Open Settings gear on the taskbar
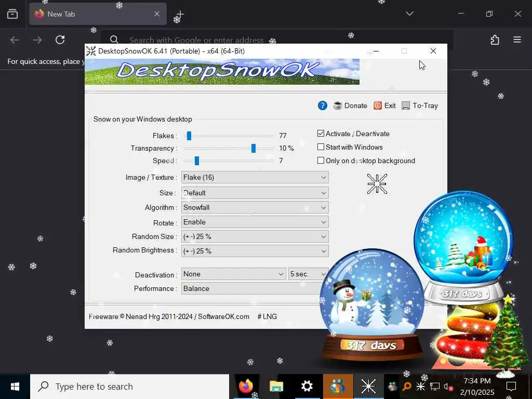 click(x=307, y=387)
